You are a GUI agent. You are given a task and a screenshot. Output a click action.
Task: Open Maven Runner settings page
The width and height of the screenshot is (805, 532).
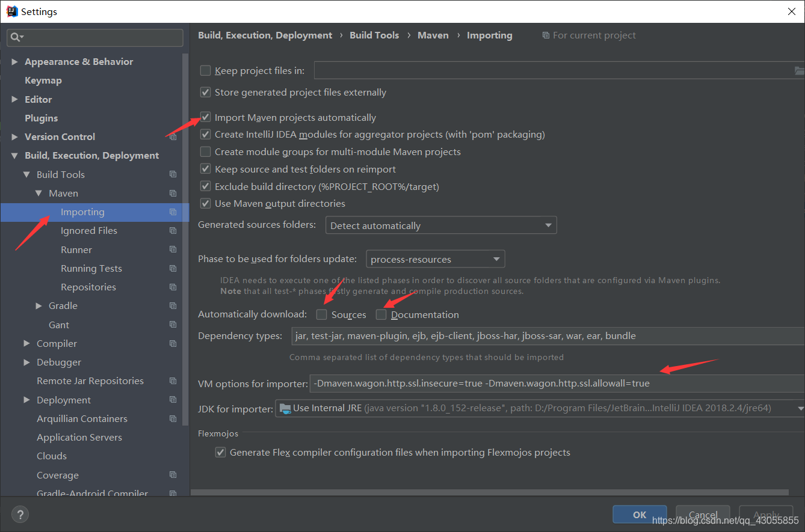click(x=76, y=249)
